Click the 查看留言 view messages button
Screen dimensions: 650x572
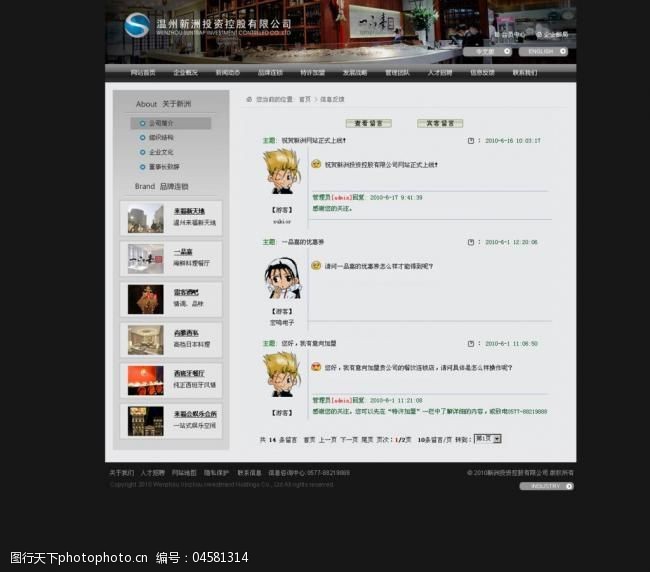point(369,123)
